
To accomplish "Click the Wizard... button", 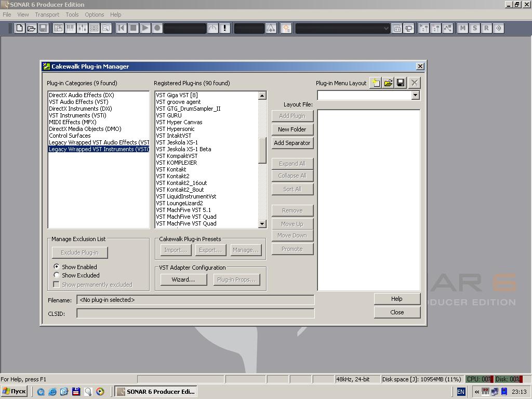I will pos(183,280).
